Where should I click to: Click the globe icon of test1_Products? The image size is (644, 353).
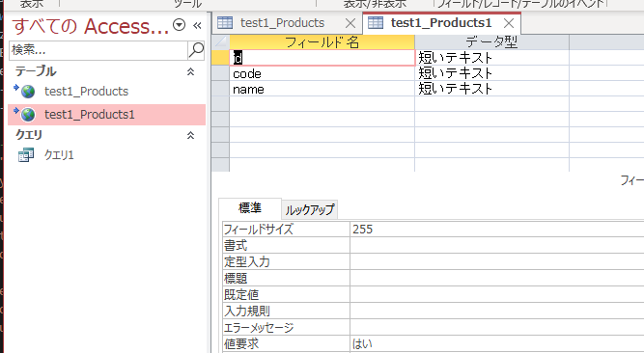[x=27, y=91]
